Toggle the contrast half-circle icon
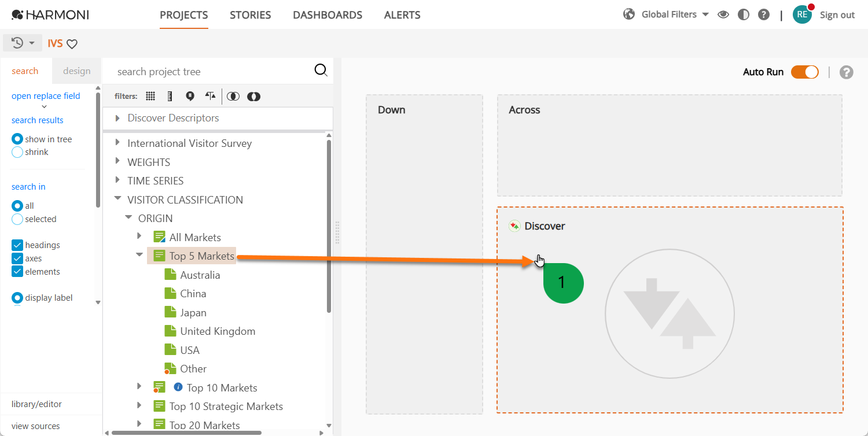868x436 pixels. pos(744,15)
